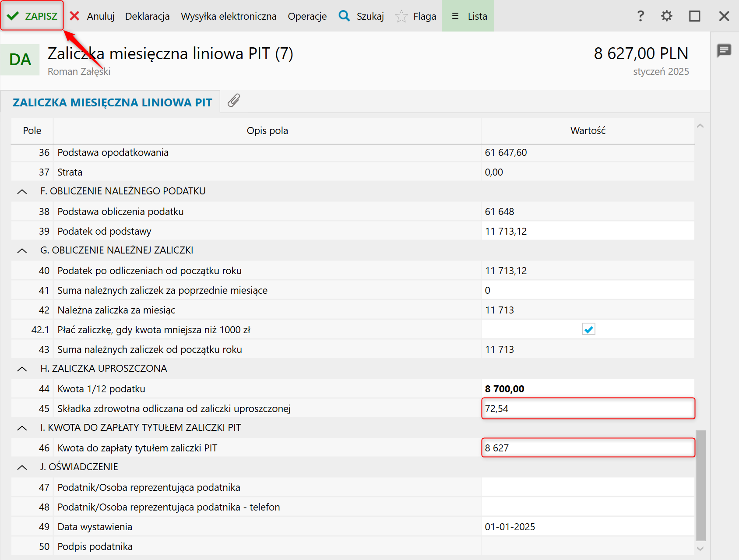The width and height of the screenshot is (739, 560).
Task: Click the vertical scrollbar thumb
Action: tap(700, 485)
